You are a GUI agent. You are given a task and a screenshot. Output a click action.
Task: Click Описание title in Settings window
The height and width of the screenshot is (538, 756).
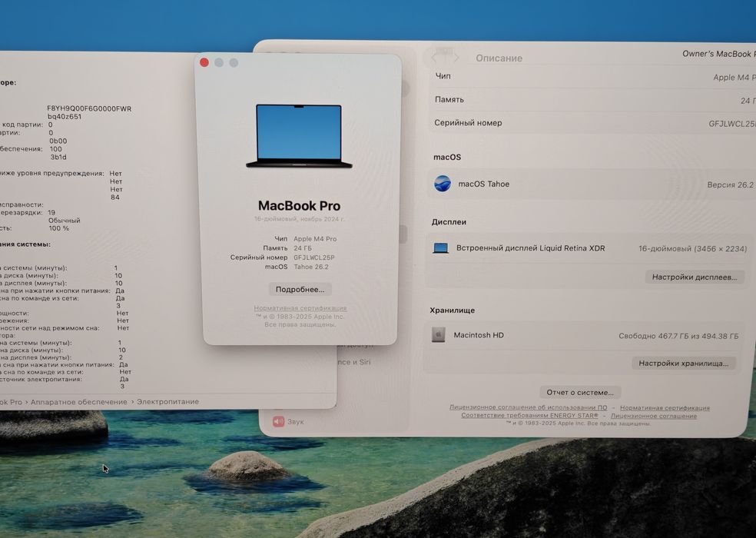(499, 58)
